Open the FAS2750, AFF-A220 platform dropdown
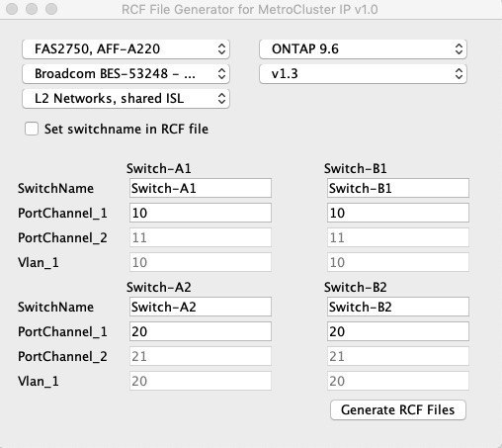The image size is (502, 448). [125, 49]
